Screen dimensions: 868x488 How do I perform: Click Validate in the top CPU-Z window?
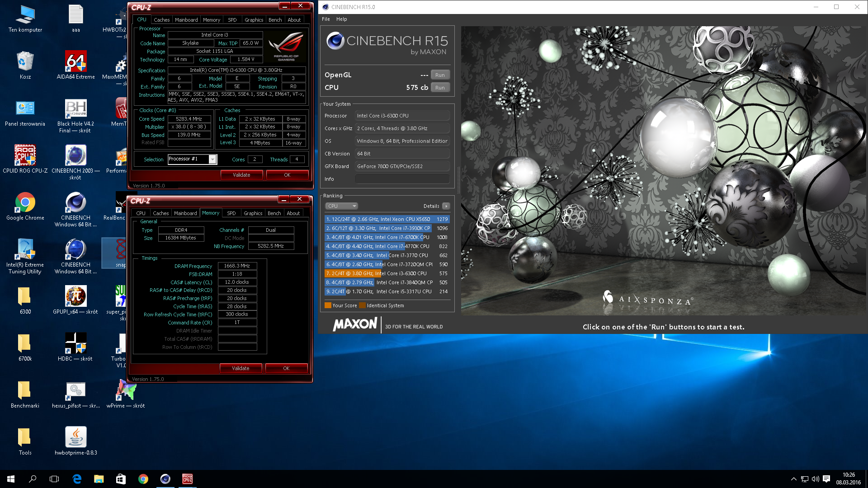click(x=241, y=175)
